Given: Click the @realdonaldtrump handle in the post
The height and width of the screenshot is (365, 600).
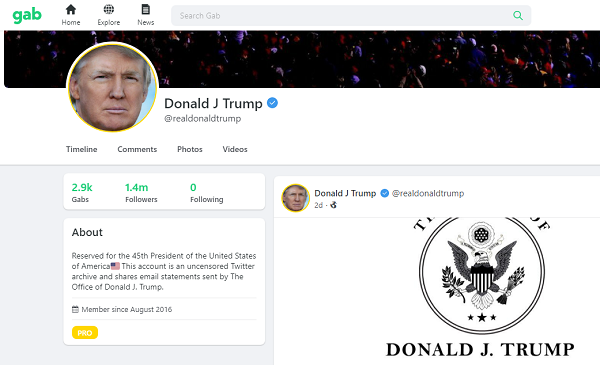Looking at the screenshot, I should pyautogui.click(x=428, y=193).
